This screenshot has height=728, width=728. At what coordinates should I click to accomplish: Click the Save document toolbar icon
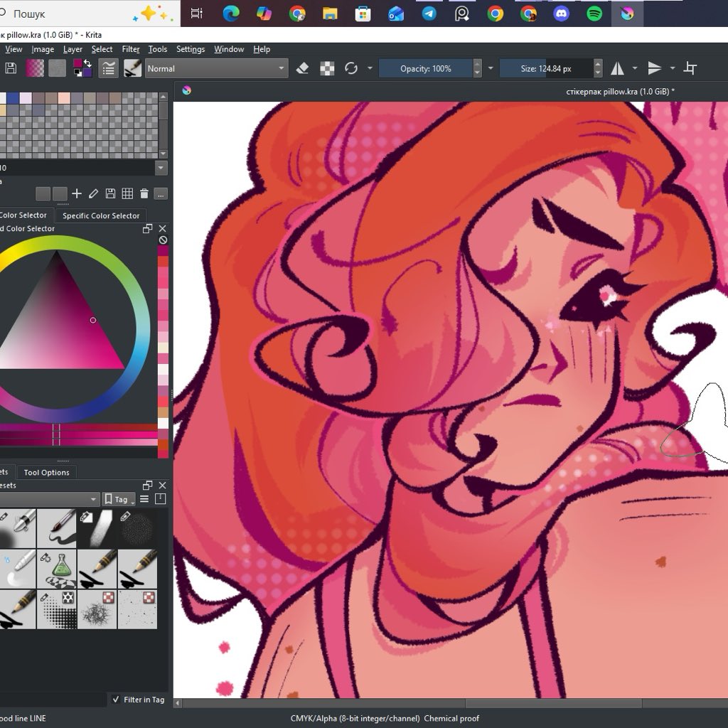pyautogui.click(x=11, y=68)
